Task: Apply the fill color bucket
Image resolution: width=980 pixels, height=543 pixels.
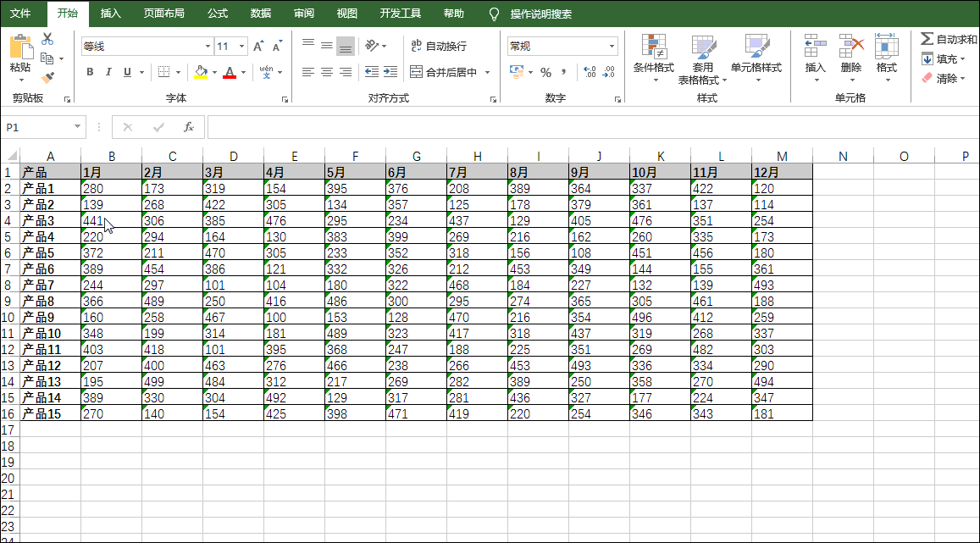Action: coord(201,72)
